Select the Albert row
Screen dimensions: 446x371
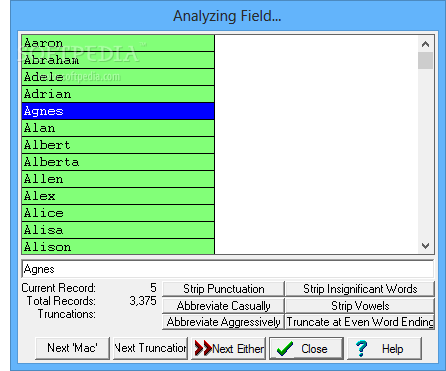[x=118, y=145]
